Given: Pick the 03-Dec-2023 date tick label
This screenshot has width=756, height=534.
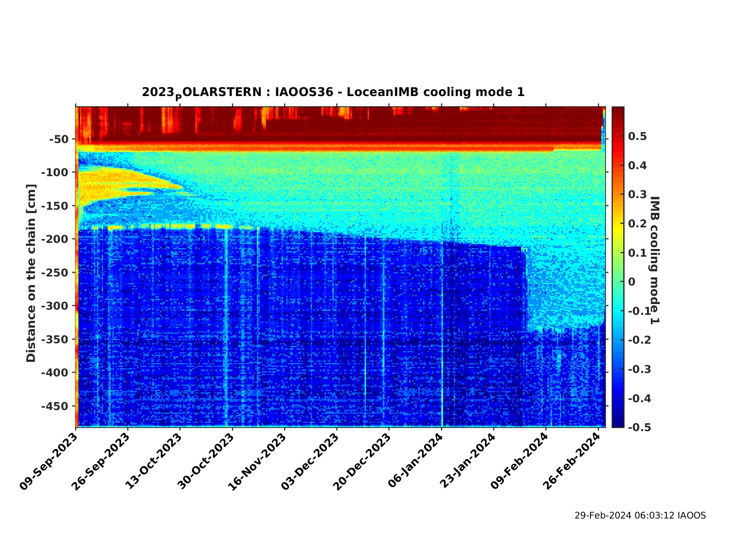Looking at the screenshot, I should tap(309, 461).
